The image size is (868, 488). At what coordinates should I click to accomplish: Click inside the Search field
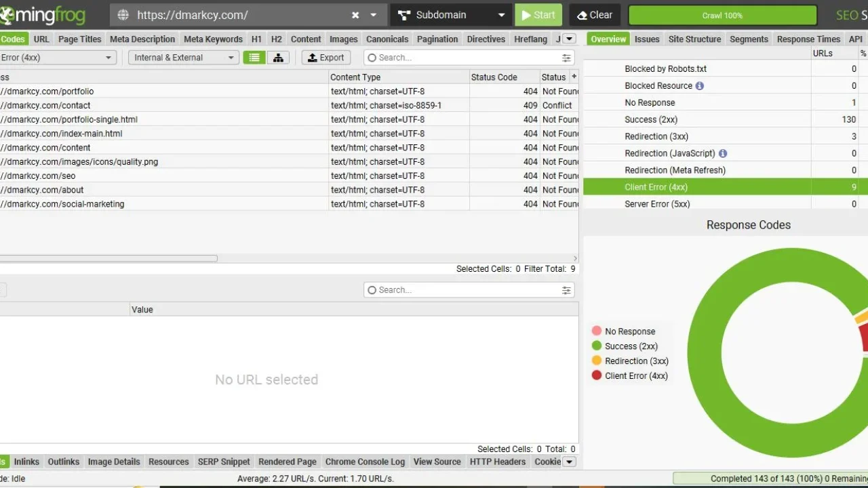pyautogui.click(x=468, y=57)
